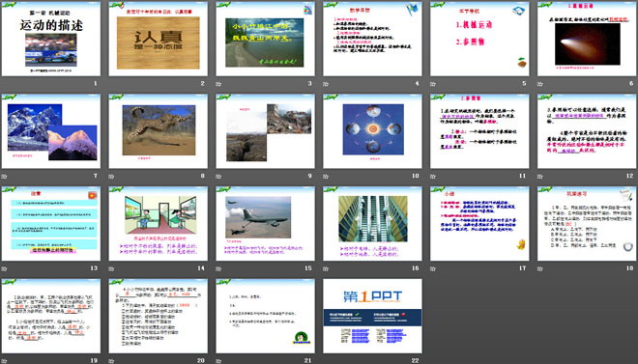
Task: Select slide 15 with aerial refueling airplane
Action: [265, 223]
